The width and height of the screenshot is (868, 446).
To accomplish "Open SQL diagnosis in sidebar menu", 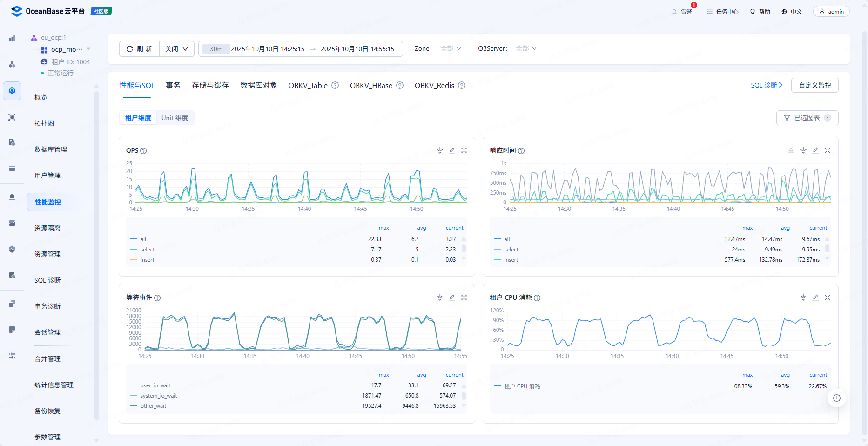I will tap(47, 280).
